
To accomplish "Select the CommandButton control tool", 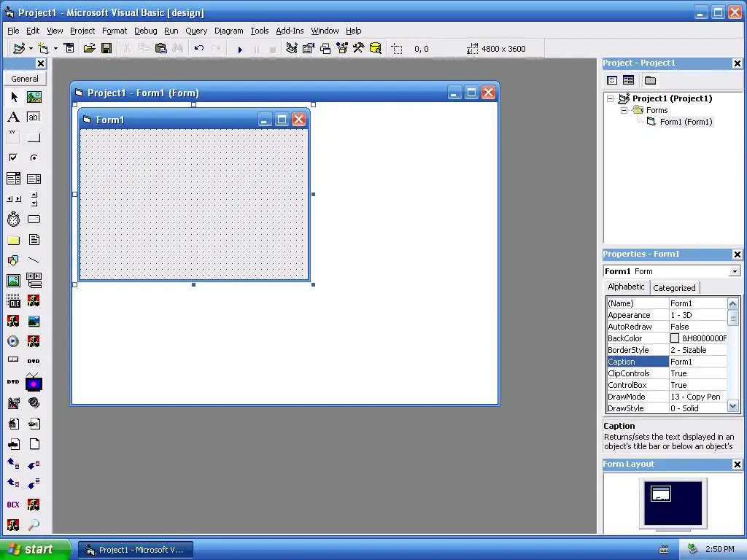I will tap(34, 138).
